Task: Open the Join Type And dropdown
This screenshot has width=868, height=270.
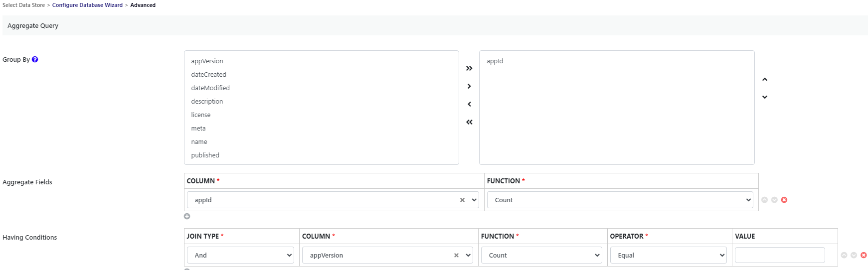Action: tap(241, 255)
